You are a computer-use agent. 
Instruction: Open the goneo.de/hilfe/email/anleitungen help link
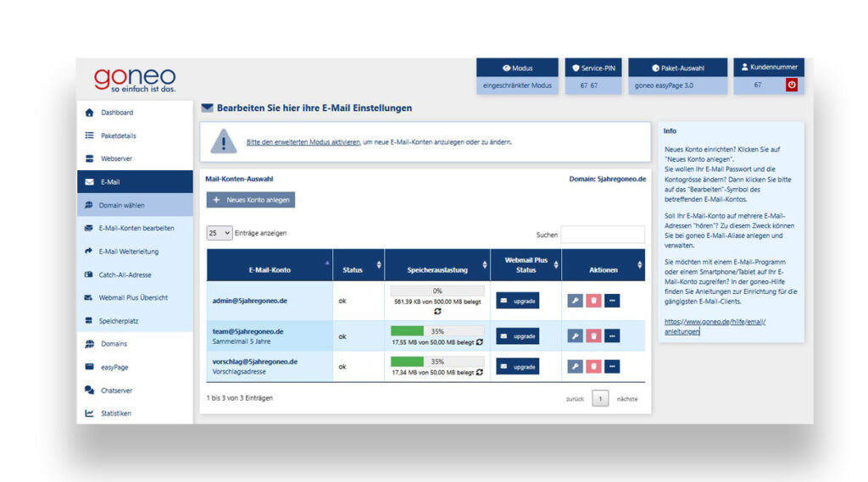(x=715, y=326)
